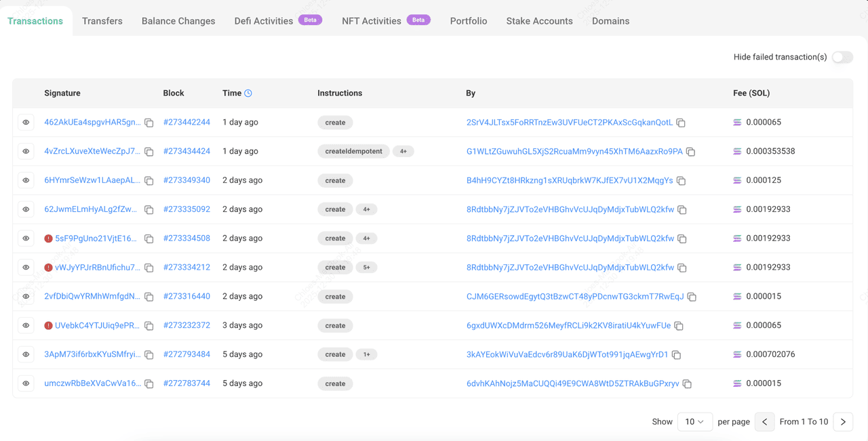Go to the previous page arrow
Viewport: 868px width, 441px height.
click(764, 421)
